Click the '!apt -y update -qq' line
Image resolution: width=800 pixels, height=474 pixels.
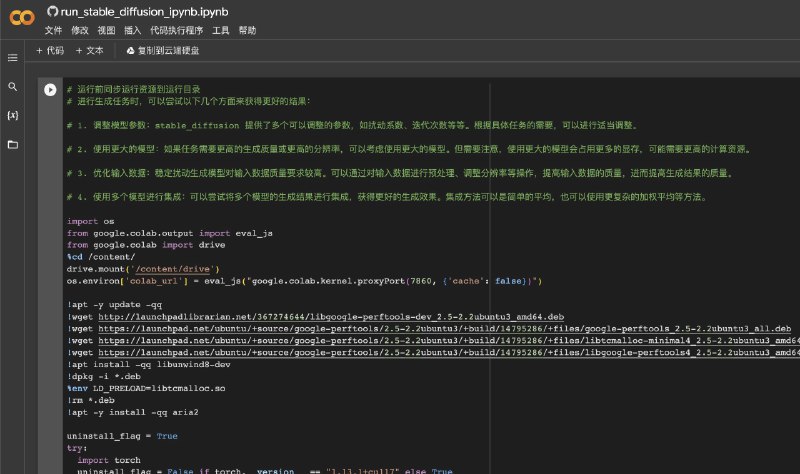pyautogui.click(x=114, y=305)
